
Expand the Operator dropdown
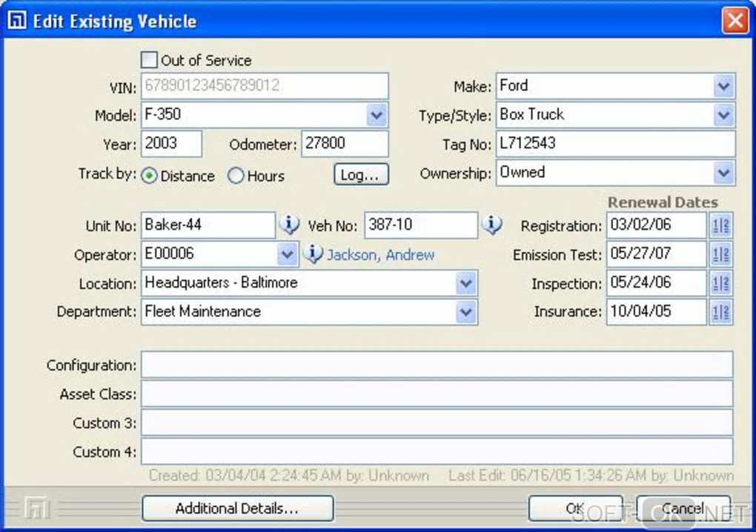[x=288, y=254]
